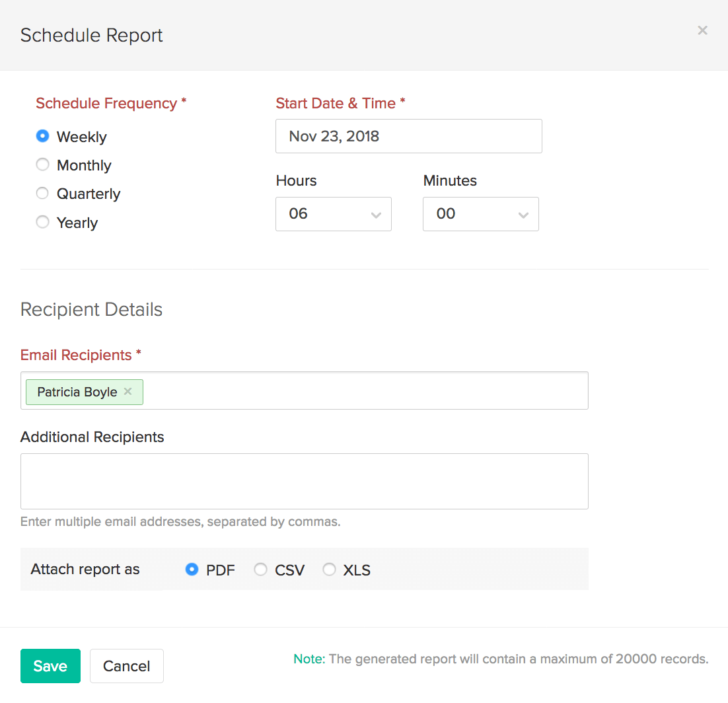Select Weekly schedule frequency
728x703 pixels.
point(43,136)
